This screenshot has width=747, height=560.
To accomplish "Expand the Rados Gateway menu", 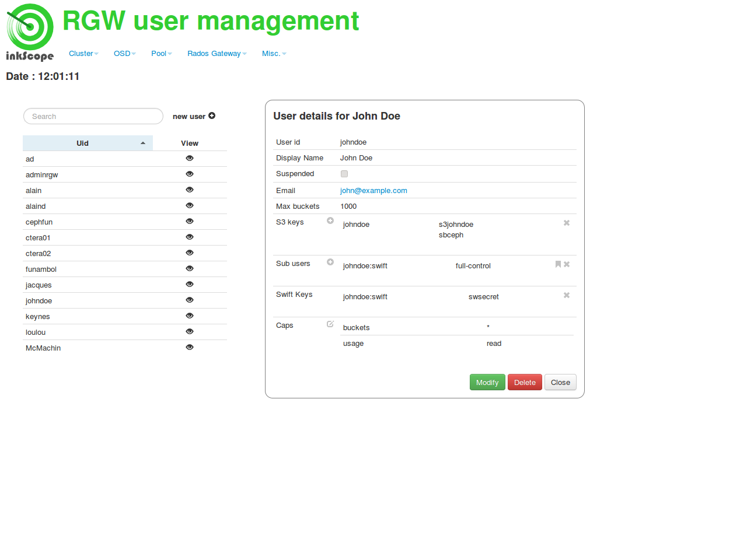I will (217, 53).
